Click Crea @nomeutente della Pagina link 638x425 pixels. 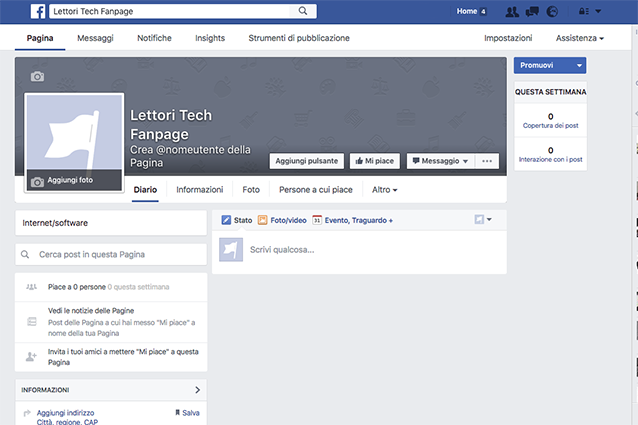click(190, 156)
